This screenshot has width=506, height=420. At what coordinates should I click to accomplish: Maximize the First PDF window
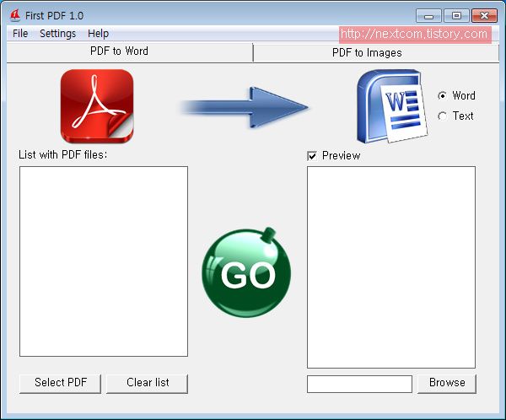[456, 15]
